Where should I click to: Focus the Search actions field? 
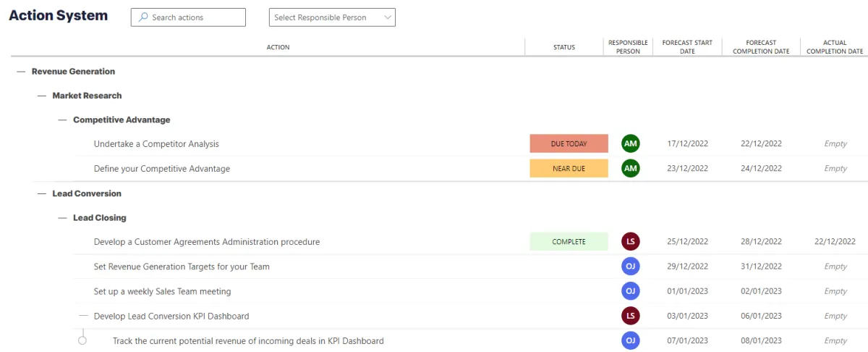(x=188, y=17)
